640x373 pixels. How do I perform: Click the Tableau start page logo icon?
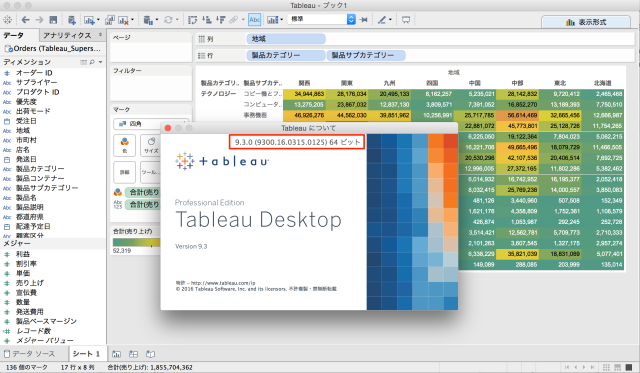(7, 20)
